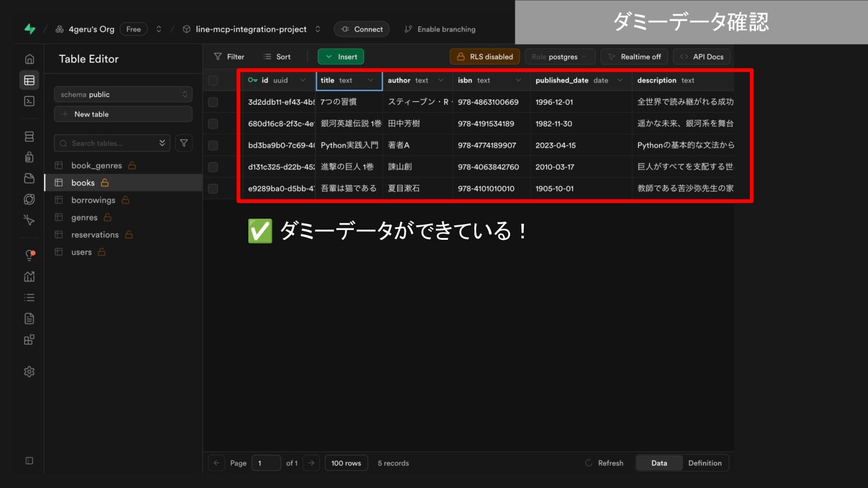Click the New table button
The height and width of the screenshot is (488, 868).
tap(123, 114)
